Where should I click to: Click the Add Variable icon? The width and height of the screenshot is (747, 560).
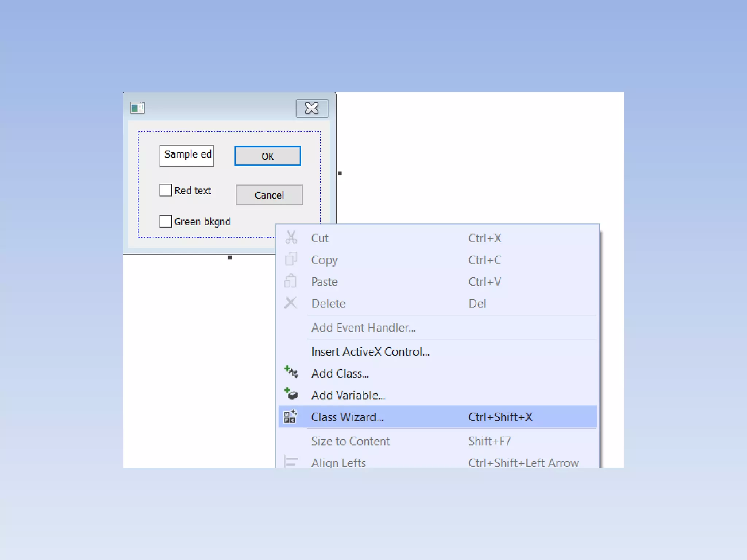pos(291,394)
